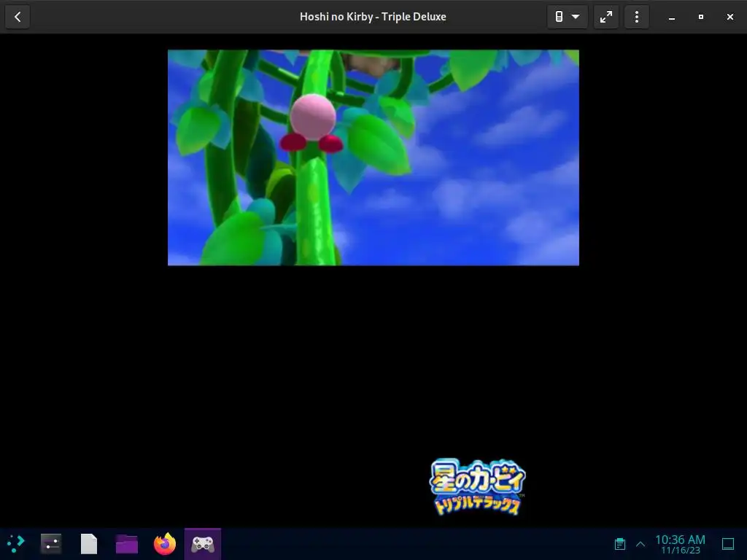Click the show desktop button
The image size is (747, 560).
point(728,544)
